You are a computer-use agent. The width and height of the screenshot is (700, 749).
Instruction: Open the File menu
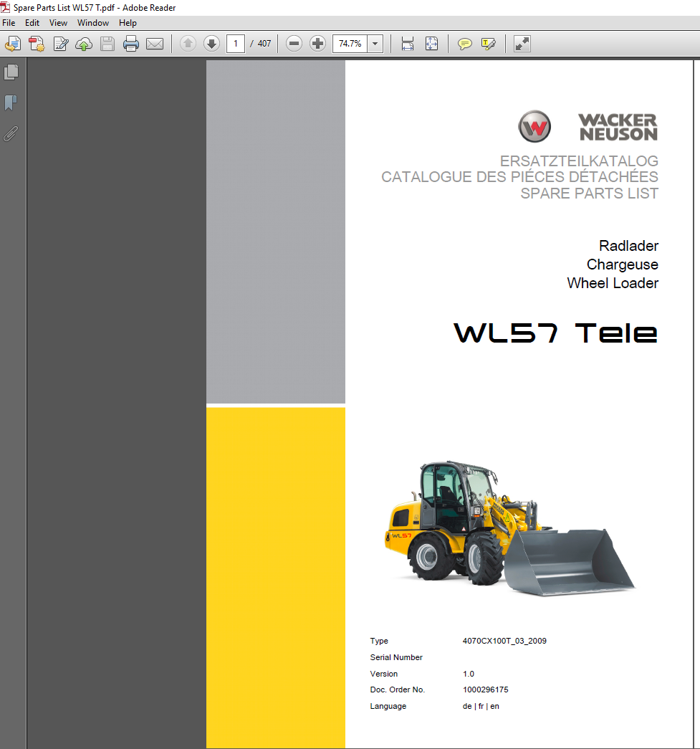tap(9, 22)
